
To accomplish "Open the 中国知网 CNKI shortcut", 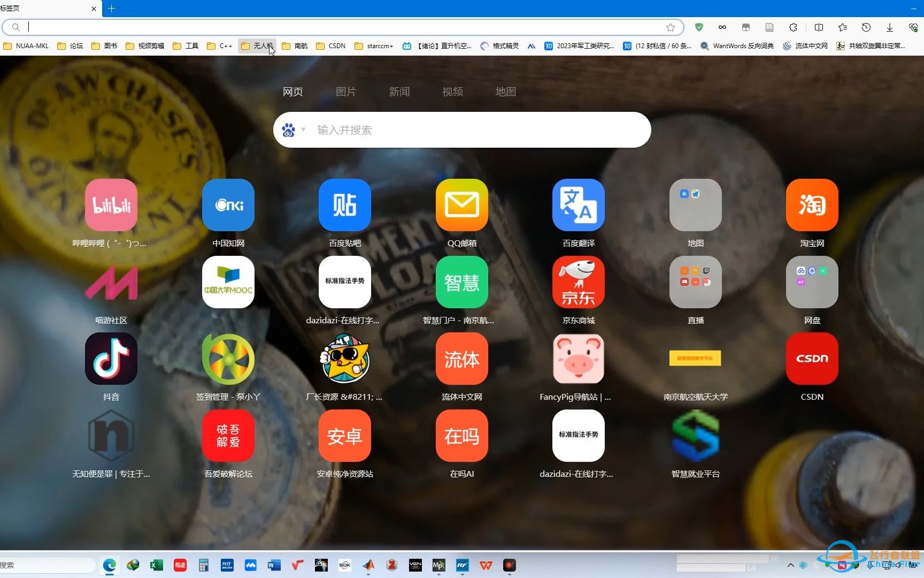I will click(x=228, y=205).
